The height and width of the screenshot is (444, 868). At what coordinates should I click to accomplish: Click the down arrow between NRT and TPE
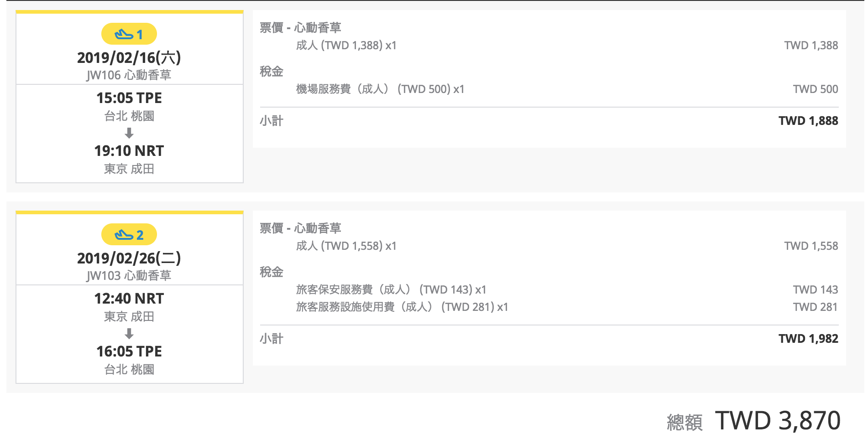point(129,334)
